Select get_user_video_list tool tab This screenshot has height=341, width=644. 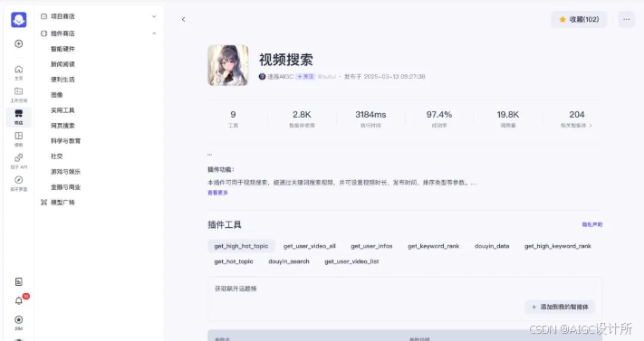click(351, 261)
